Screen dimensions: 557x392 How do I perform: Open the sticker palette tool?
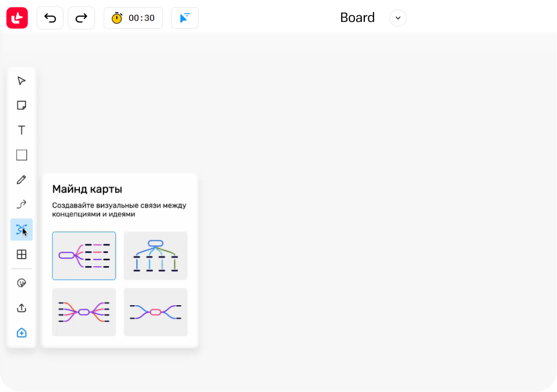[x=21, y=283]
